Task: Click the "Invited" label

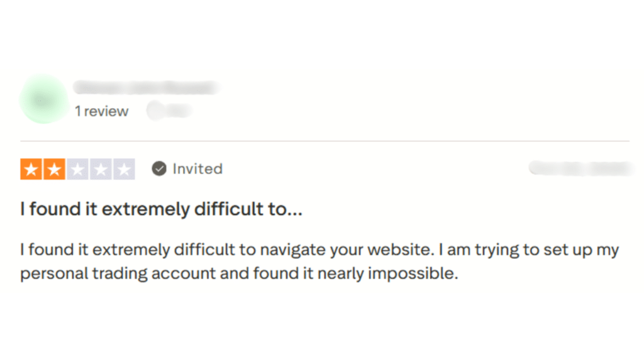Action: 197,168
